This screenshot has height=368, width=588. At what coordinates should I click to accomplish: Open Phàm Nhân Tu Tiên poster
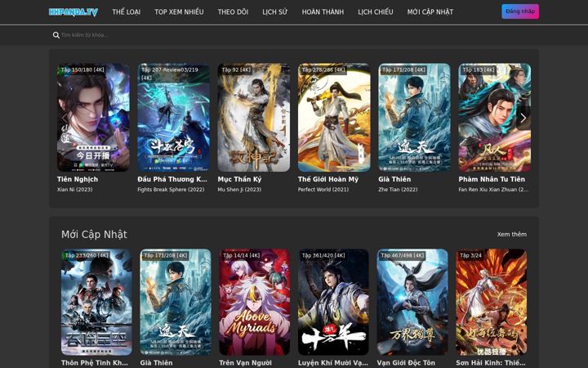(x=495, y=118)
